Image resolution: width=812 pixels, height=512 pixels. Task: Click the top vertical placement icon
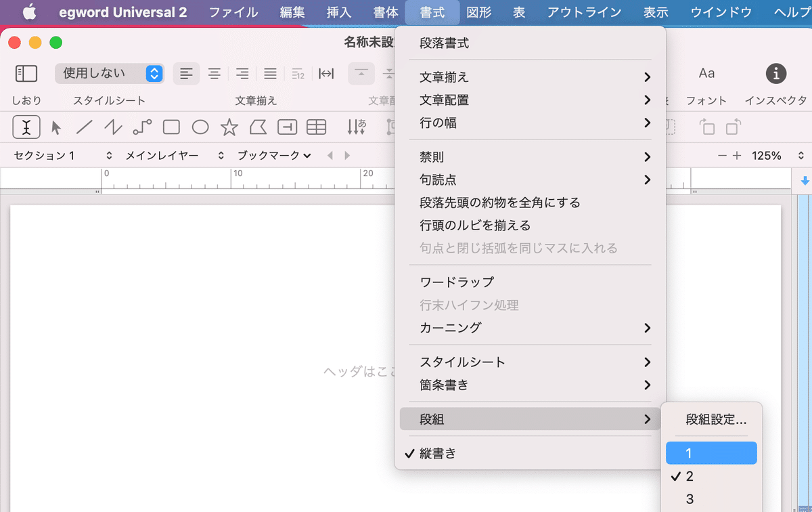pyautogui.click(x=361, y=73)
